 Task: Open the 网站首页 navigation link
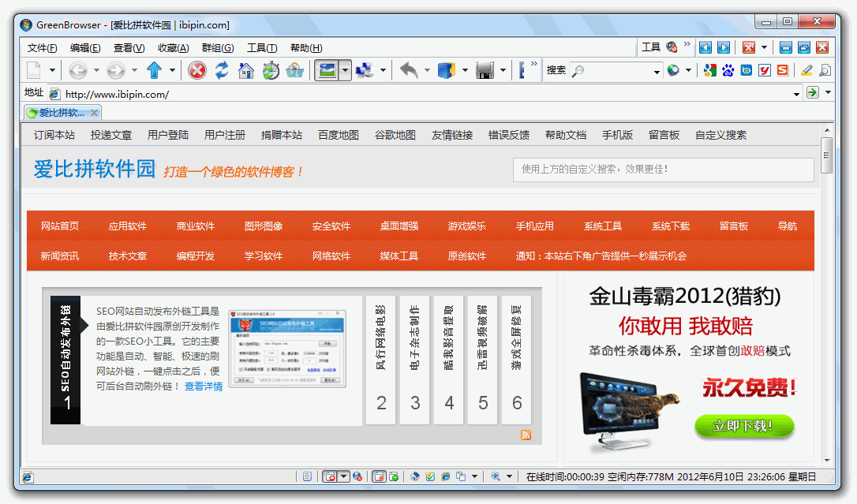[59, 226]
